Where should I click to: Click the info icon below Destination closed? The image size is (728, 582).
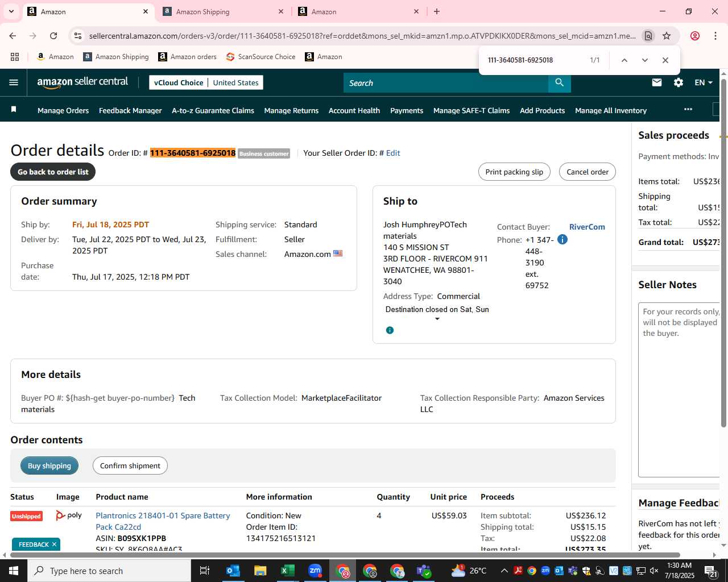coord(390,330)
